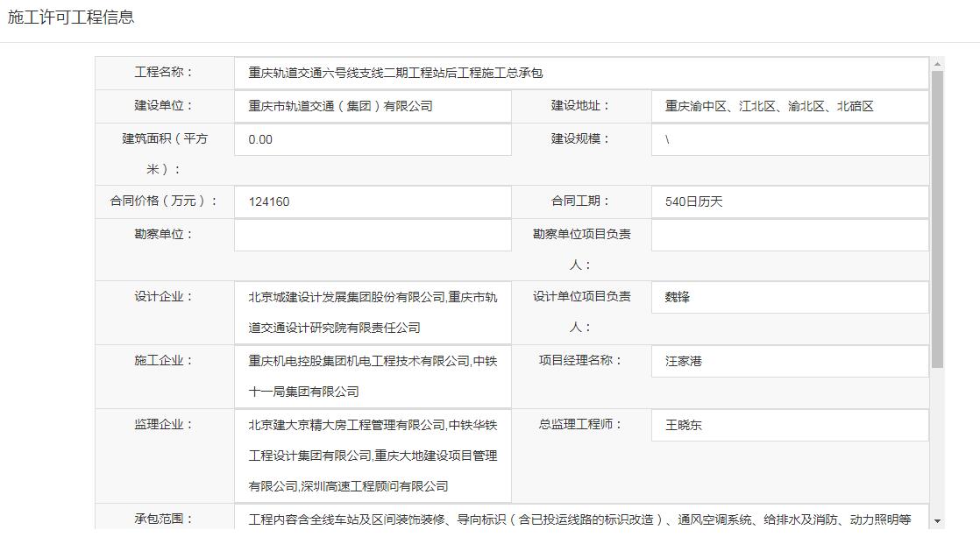Click the 建筑面积（平方米） label

[165, 153]
